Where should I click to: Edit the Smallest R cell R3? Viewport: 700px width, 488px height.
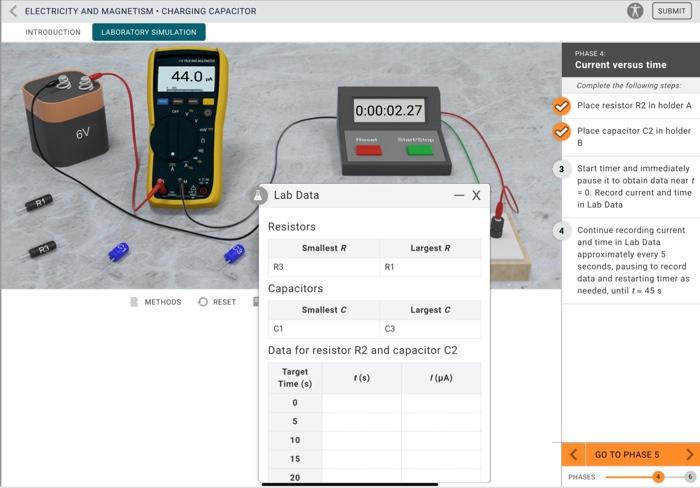(x=324, y=267)
